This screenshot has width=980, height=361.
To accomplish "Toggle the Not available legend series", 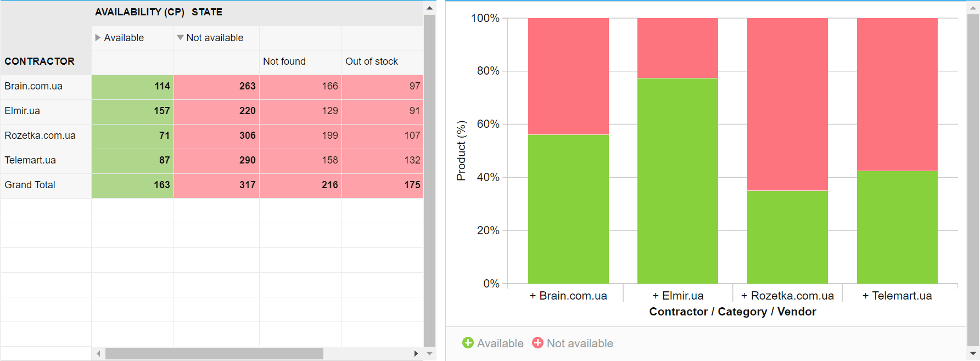I will 537,343.
